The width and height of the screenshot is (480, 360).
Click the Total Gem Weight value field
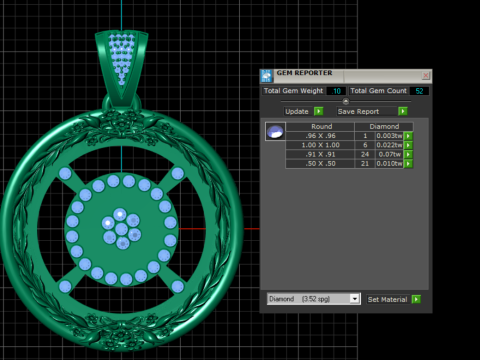pyautogui.click(x=336, y=91)
